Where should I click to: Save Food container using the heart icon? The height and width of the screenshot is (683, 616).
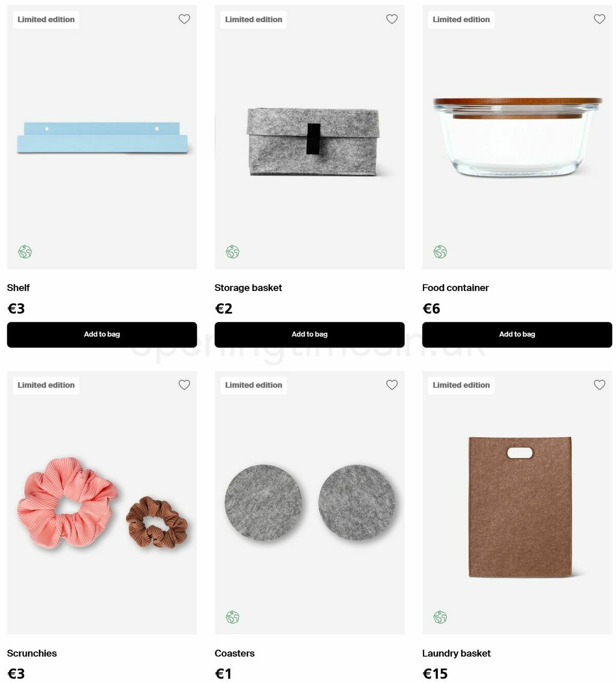[600, 19]
